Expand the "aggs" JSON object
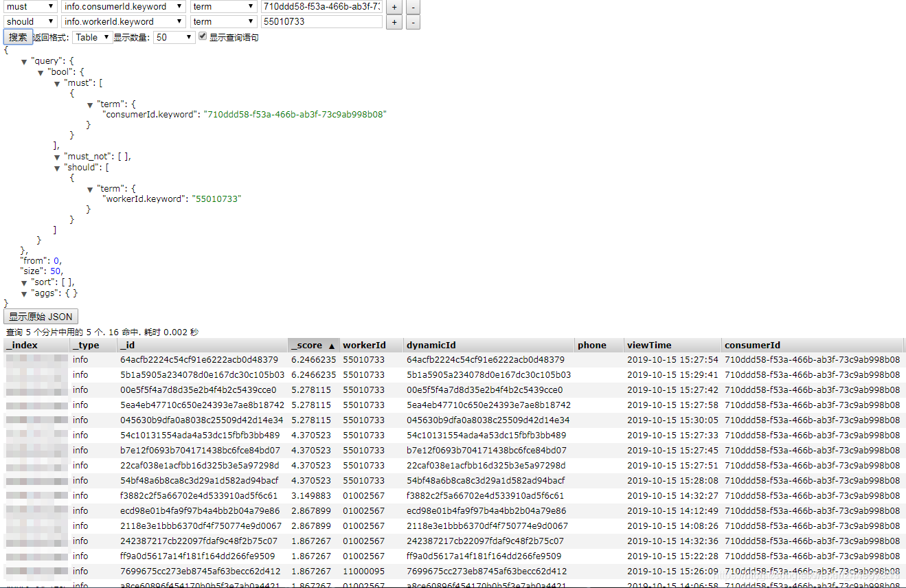The image size is (906, 588). click(x=24, y=293)
